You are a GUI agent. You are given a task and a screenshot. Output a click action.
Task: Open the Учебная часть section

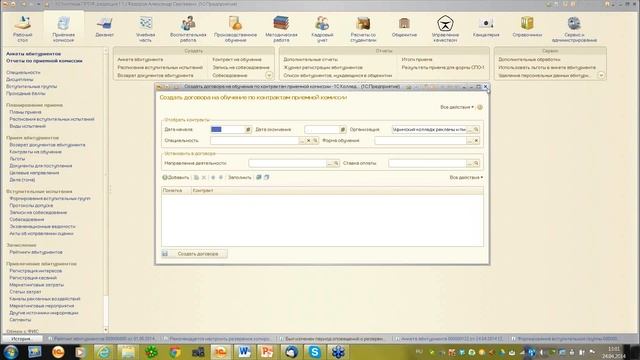click(x=145, y=28)
